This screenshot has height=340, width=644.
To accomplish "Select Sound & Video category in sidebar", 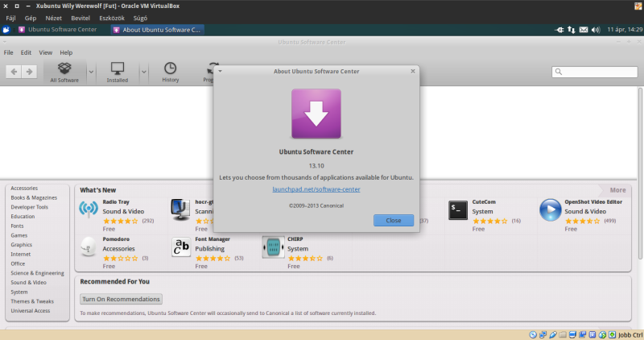I will coord(29,283).
